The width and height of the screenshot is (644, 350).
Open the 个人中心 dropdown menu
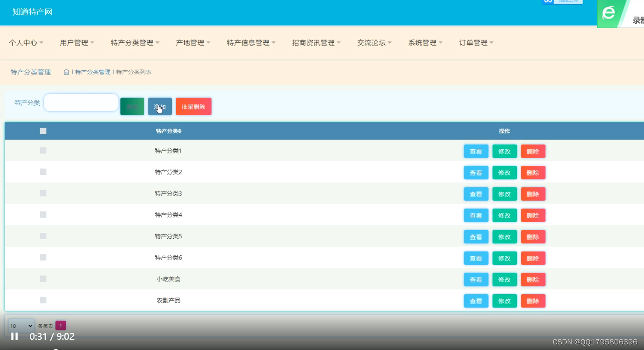tap(26, 43)
